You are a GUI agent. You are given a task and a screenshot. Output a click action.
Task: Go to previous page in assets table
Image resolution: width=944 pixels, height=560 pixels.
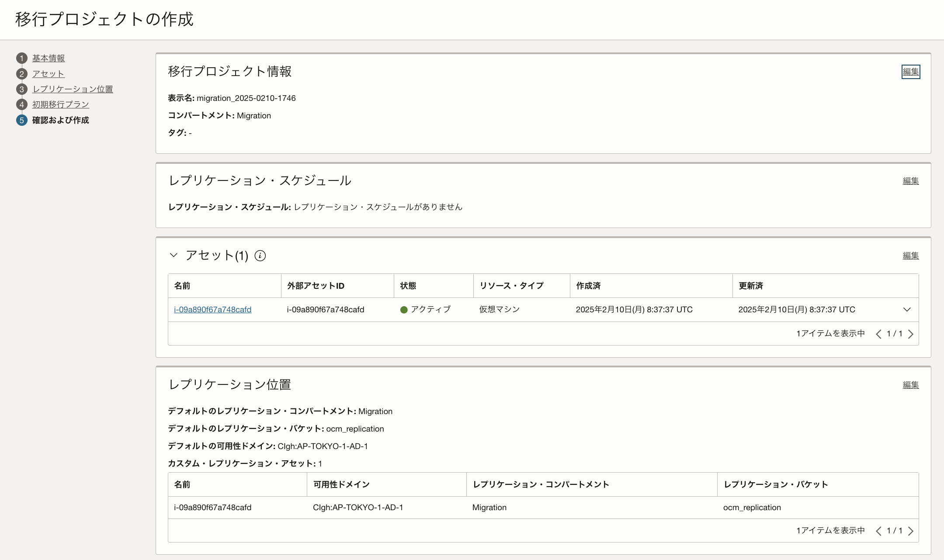(x=878, y=334)
